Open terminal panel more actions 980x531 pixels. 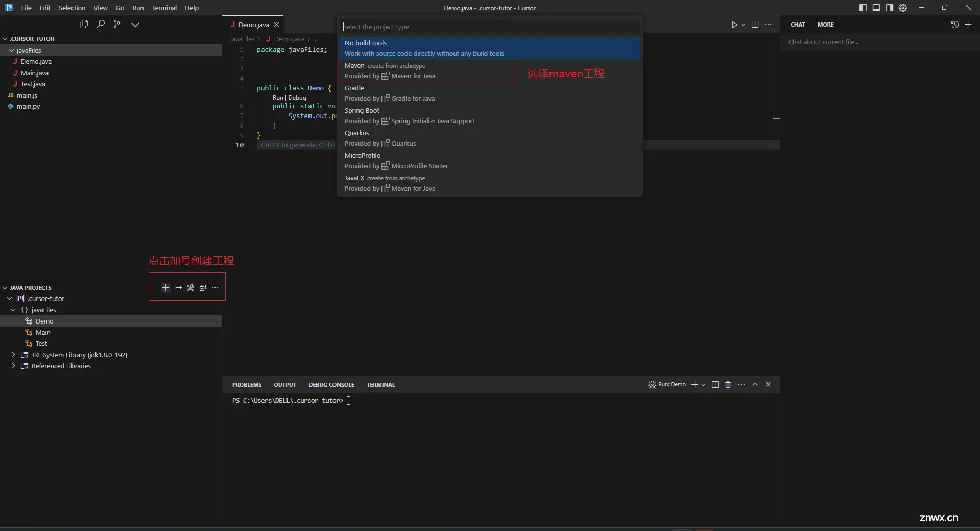742,385
